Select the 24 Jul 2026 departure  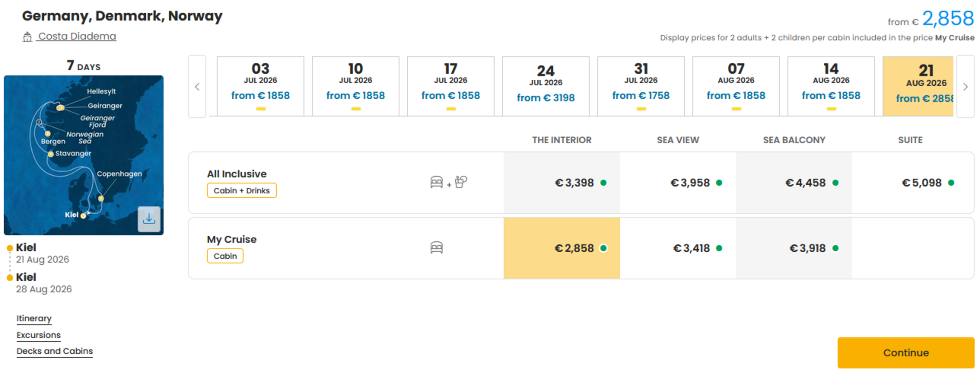(546, 86)
